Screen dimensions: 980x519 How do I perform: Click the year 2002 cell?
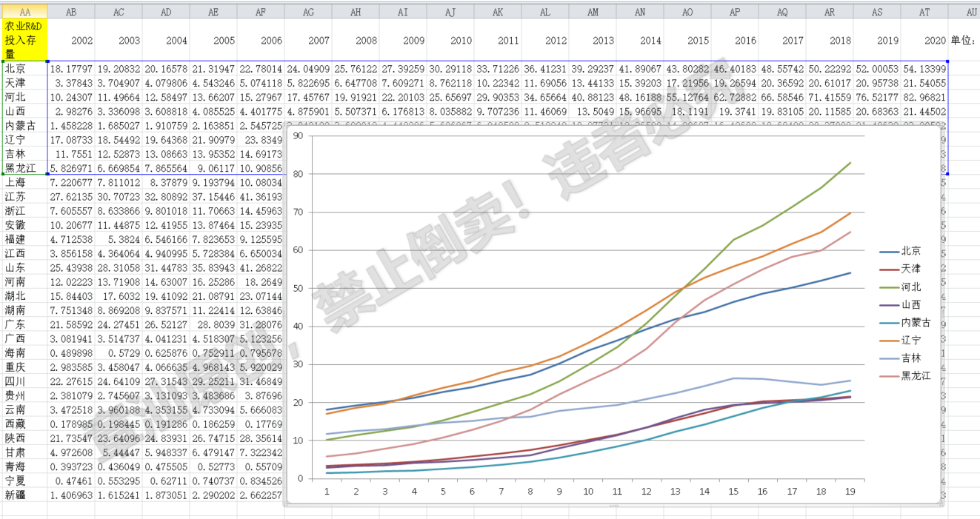click(71, 40)
